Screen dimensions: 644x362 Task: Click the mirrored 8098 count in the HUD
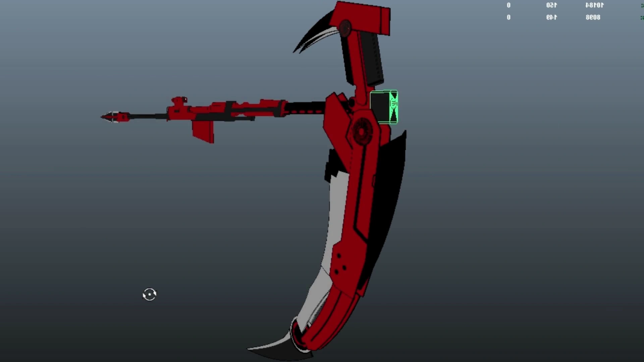(x=593, y=17)
